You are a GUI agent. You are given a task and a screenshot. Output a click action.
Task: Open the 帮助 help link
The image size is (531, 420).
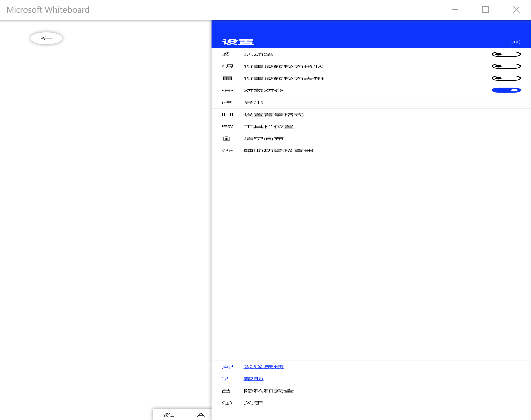point(254,379)
